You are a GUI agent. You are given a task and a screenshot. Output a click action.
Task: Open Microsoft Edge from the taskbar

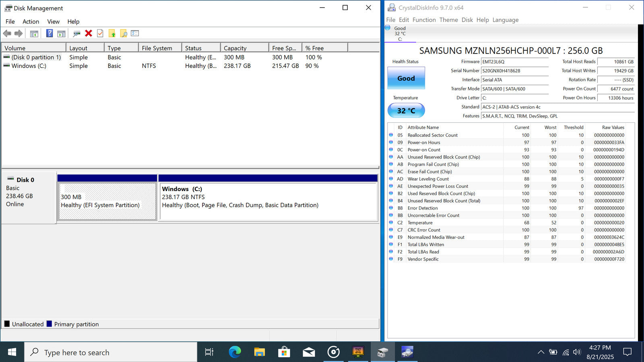(235, 352)
